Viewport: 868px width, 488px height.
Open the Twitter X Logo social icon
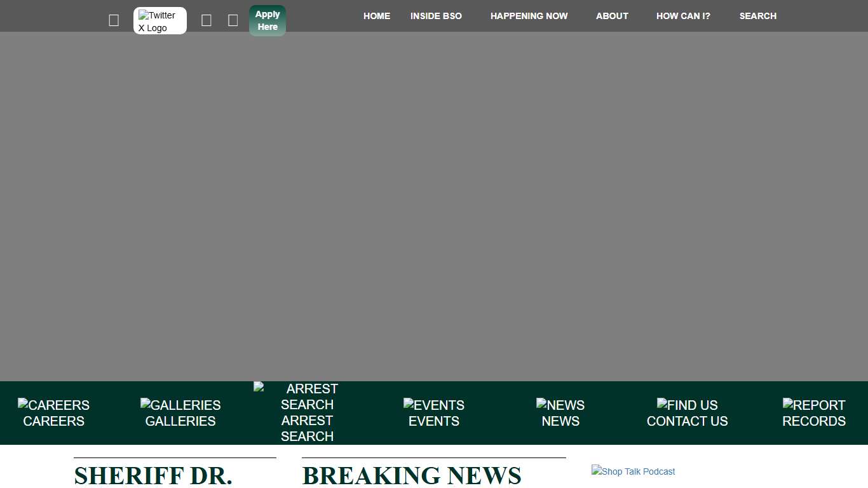click(x=159, y=20)
